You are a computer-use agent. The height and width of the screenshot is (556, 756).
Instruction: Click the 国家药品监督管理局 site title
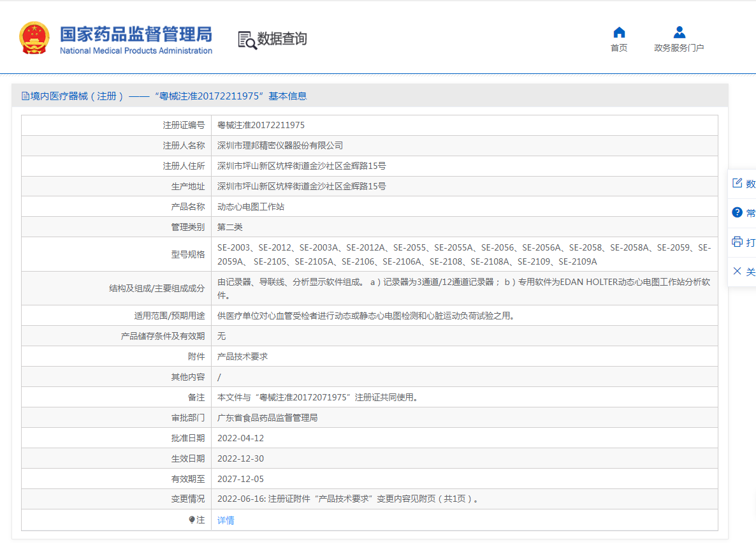point(136,34)
